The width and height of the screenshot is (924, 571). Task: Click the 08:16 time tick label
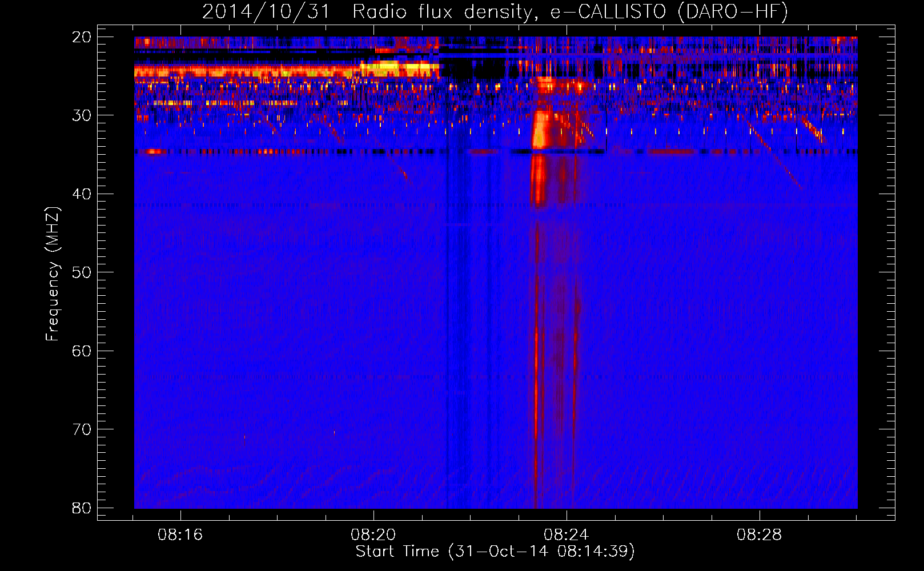click(x=180, y=535)
